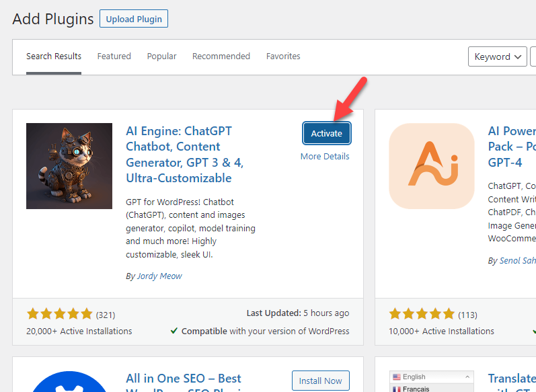
Task: Go to the Favorites tab
Action: (283, 56)
